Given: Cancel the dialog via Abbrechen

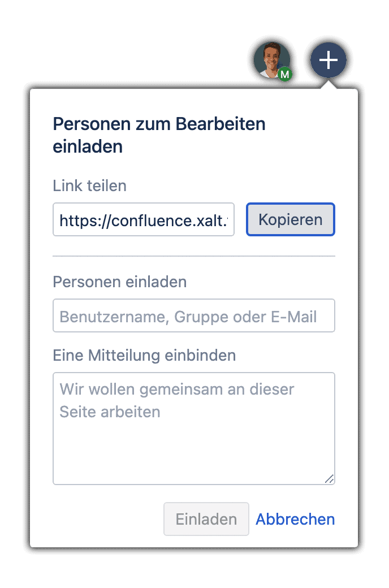Looking at the screenshot, I should 295,519.
